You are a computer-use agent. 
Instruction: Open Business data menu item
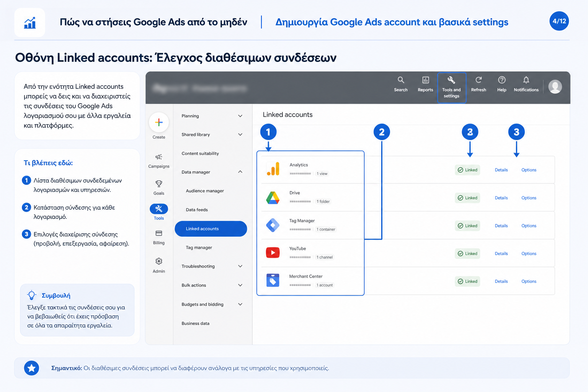pos(195,323)
